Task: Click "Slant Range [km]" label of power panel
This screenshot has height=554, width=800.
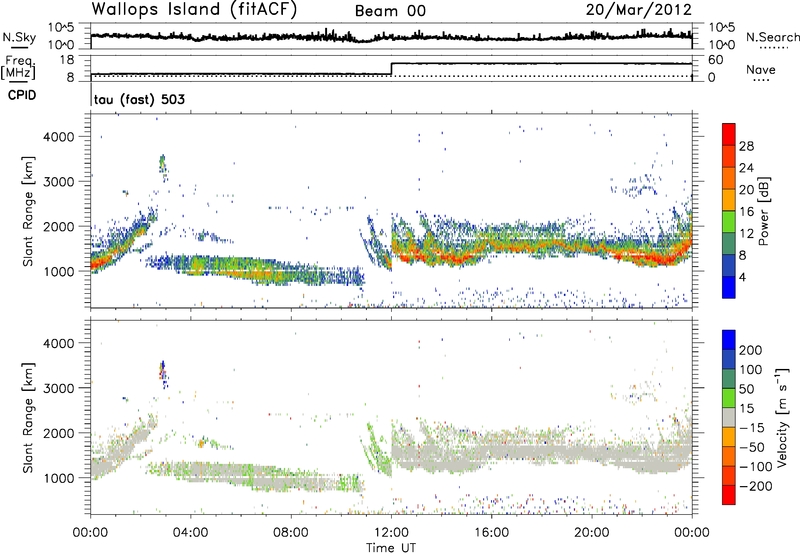Action: pyautogui.click(x=29, y=211)
